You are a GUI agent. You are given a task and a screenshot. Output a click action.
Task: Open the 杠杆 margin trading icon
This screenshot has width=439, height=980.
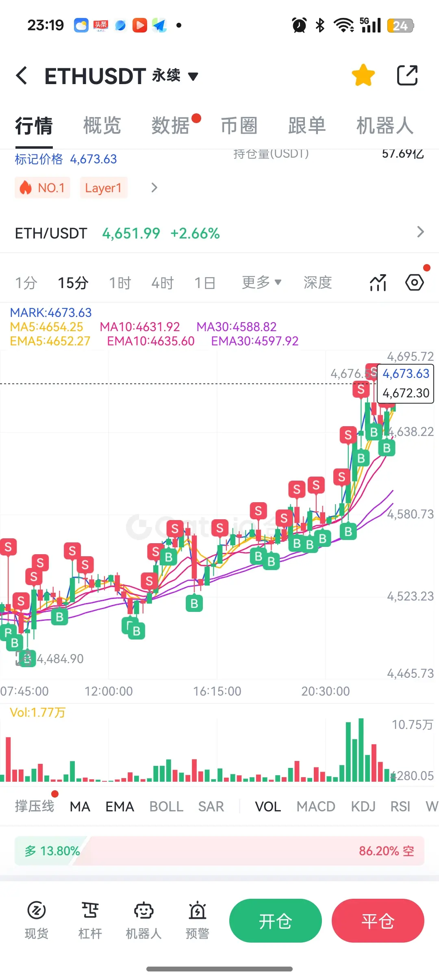pos(90,920)
